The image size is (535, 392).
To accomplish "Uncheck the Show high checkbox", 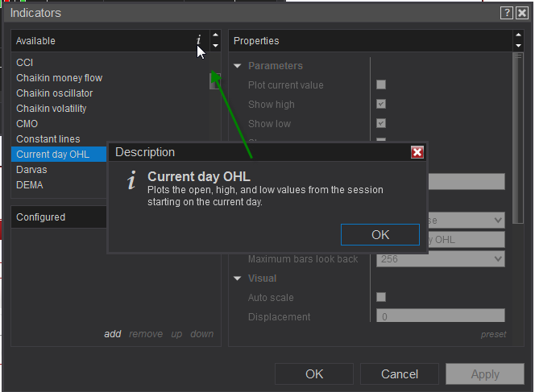I will coord(381,104).
